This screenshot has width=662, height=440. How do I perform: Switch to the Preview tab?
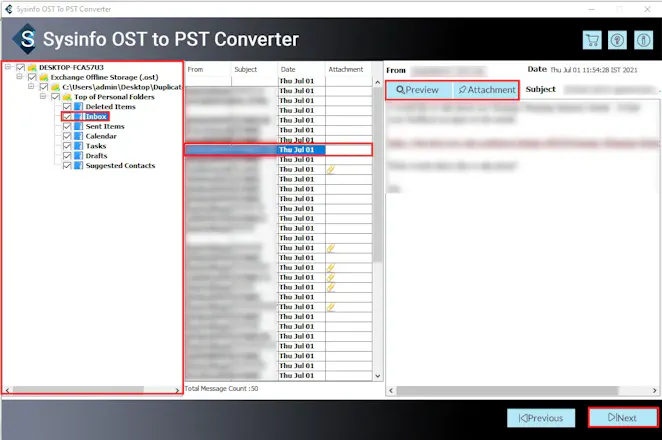coord(418,90)
